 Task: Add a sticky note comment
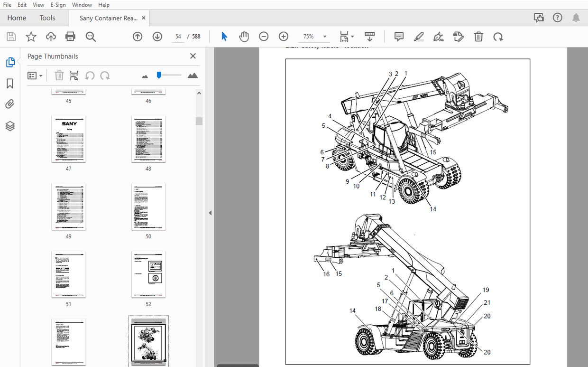[x=399, y=37]
